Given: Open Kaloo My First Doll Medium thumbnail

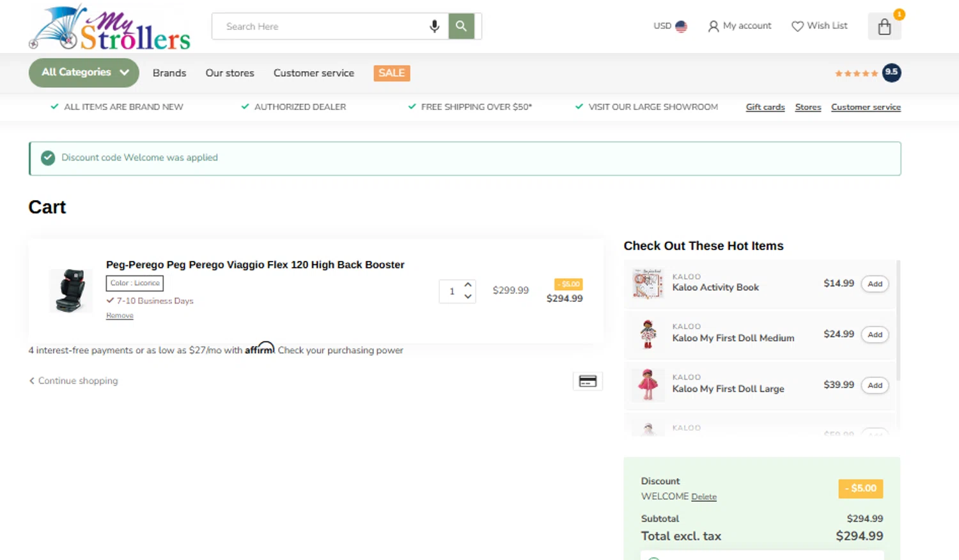Looking at the screenshot, I should (648, 334).
